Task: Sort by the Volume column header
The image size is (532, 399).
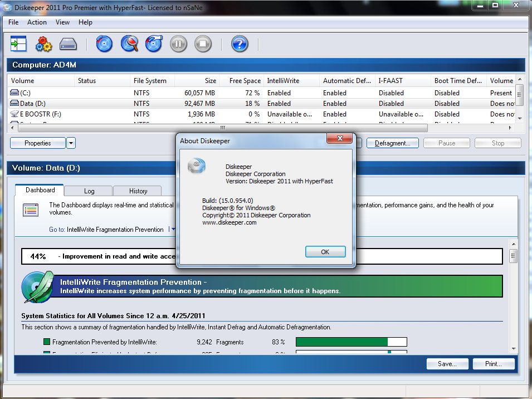Action: (x=41, y=81)
